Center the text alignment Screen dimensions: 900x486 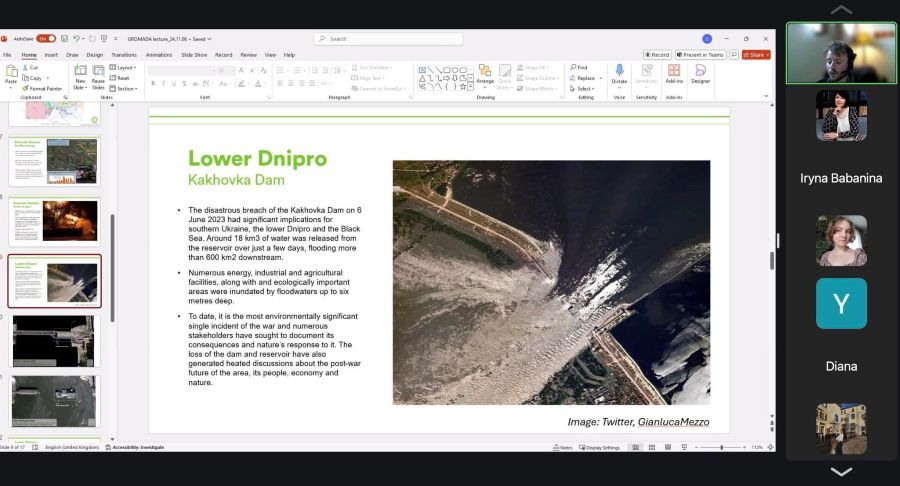[291, 84]
